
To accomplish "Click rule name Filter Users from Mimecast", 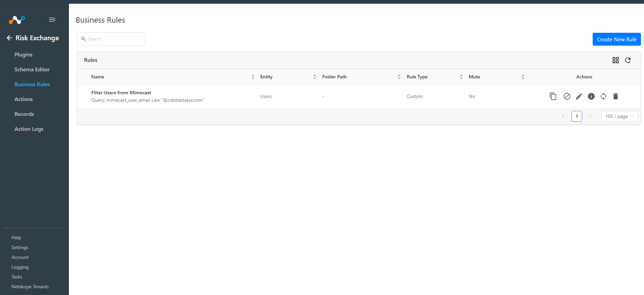I will click(121, 93).
